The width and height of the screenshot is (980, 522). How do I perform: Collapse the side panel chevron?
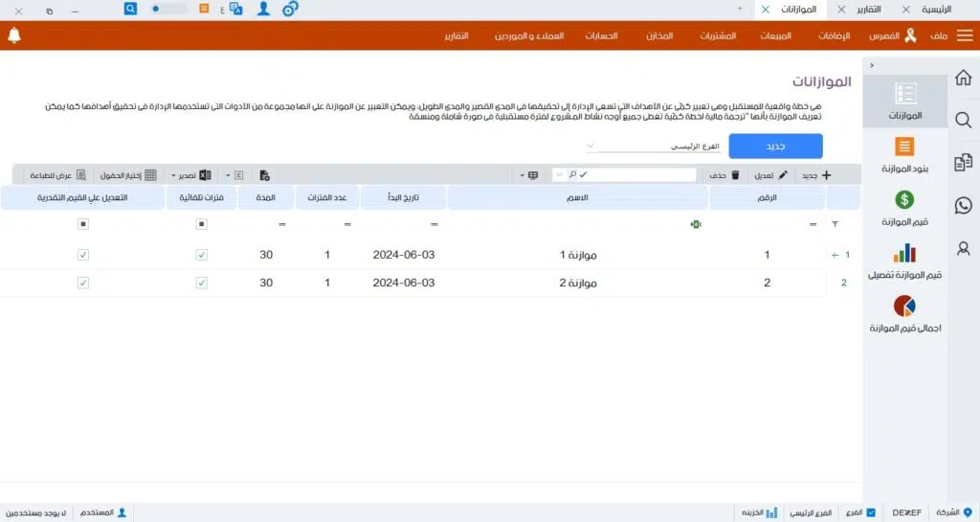click(x=871, y=65)
